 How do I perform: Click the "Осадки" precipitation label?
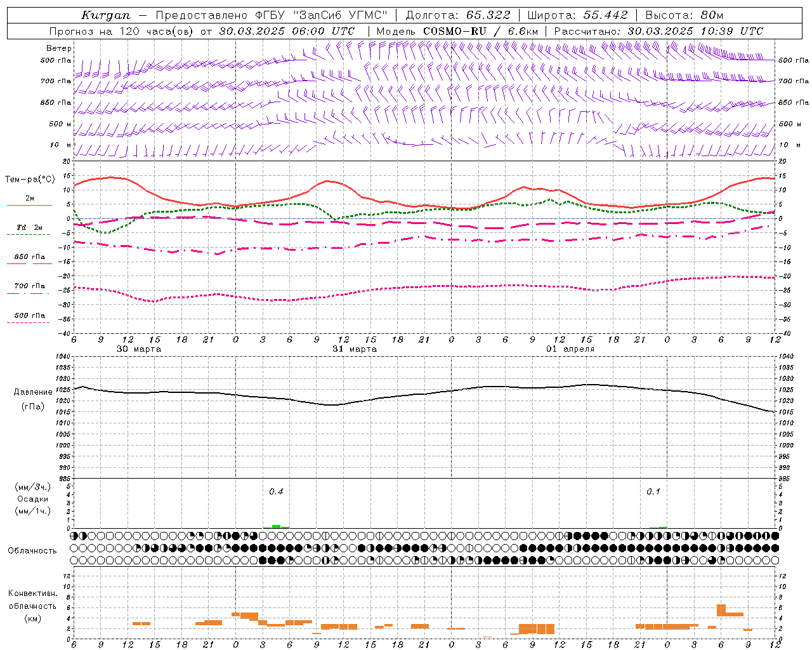(x=33, y=499)
